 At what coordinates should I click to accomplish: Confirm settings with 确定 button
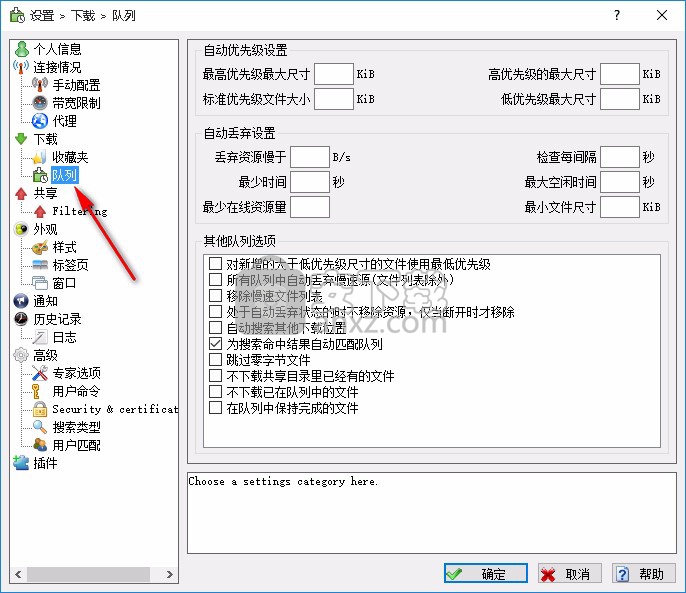pyautogui.click(x=486, y=573)
